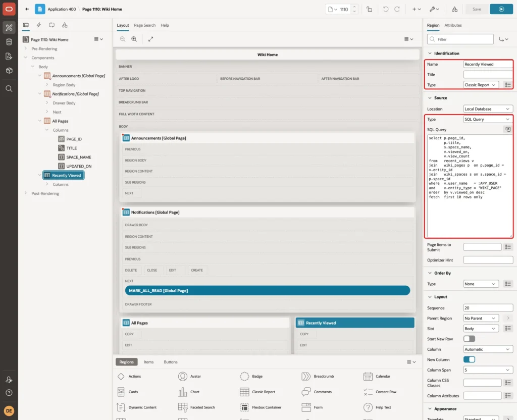
Task: Click the redo icon
Action: [x=397, y=9]
